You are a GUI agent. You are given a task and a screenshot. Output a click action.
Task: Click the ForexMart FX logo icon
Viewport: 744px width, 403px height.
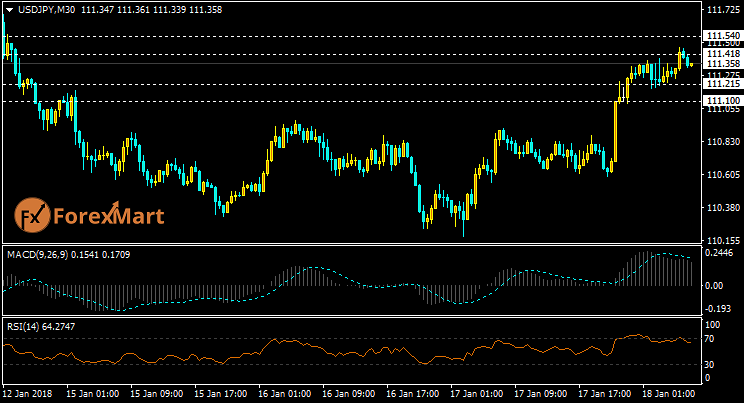point(33,214)
